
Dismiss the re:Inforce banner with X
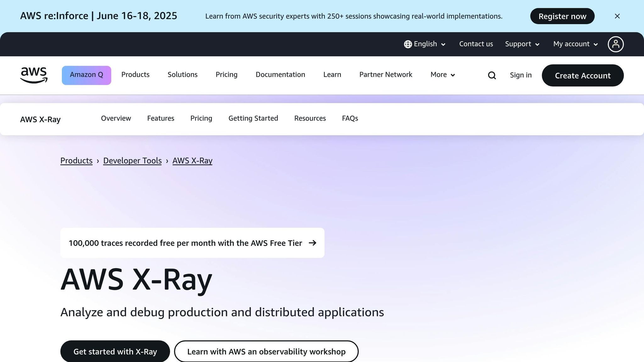click(617, 16)
